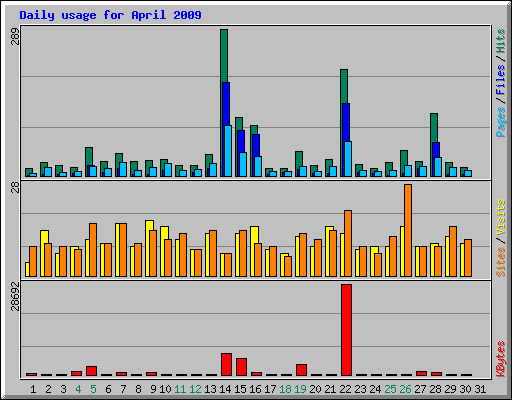Click the orange sites bar for day 22
512x400 pixels.
click(x=348, y=243)
